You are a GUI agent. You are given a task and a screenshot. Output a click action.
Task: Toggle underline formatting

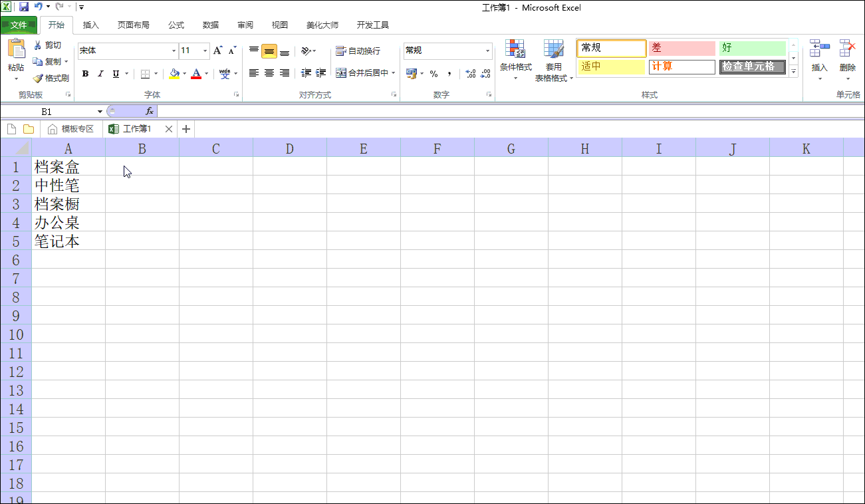click(x=116, y=74)
